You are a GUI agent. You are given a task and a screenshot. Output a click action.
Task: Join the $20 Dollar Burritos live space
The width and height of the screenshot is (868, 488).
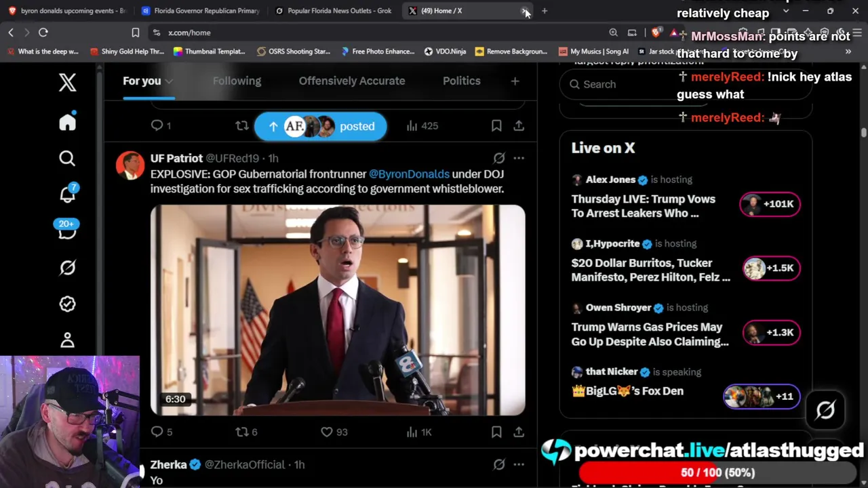[651, 270]
